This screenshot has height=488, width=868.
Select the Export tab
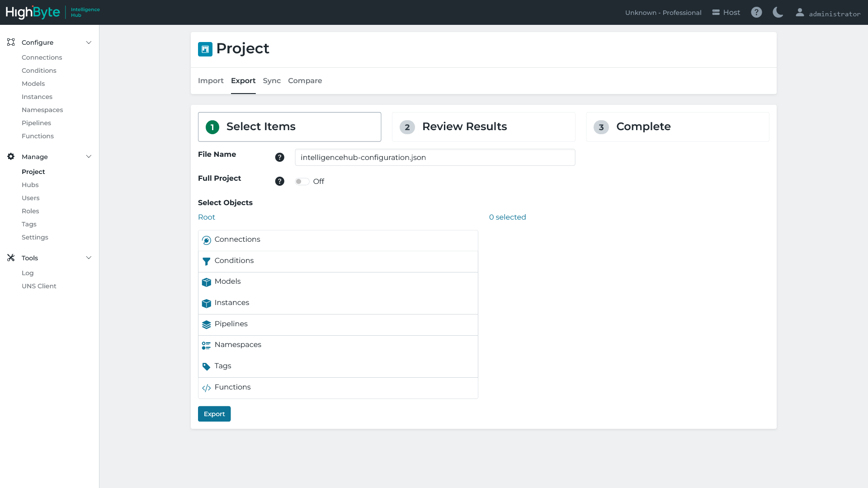(243, 80)
